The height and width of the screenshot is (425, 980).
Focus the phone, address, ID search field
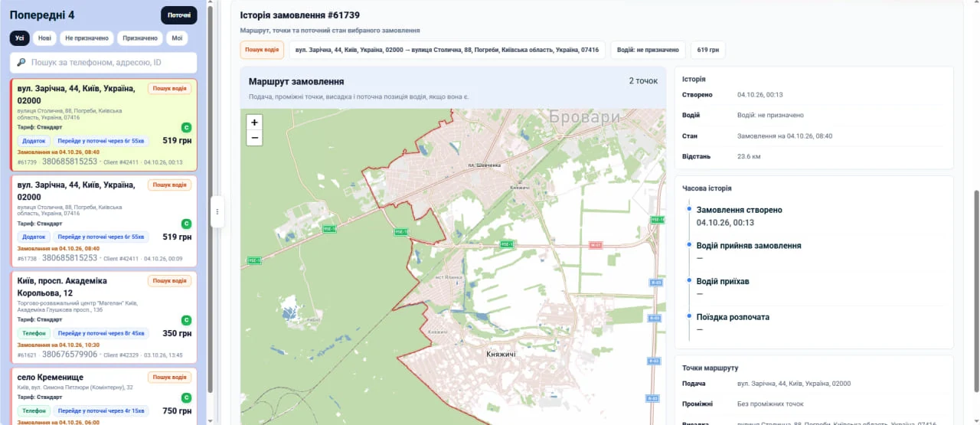coord(103,62)
